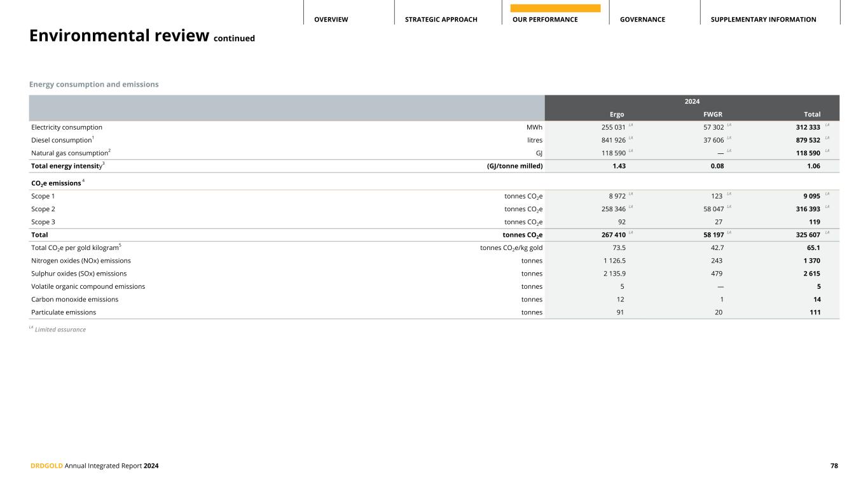Viewport: 868px width, 488px height.
Task: Click the yellow bar above OUR PERFORMANCE
Action: [x=555, y=8]
